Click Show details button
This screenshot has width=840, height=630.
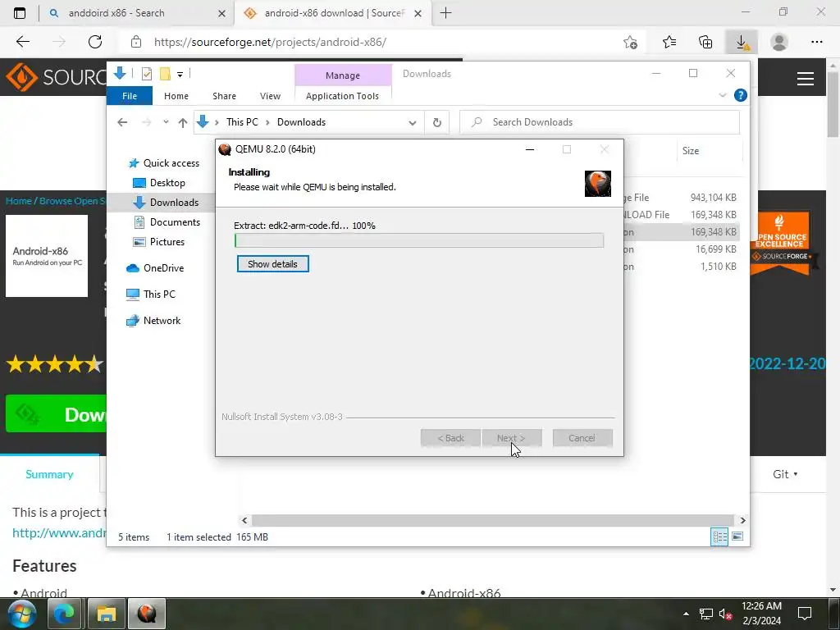click(272, 264)
